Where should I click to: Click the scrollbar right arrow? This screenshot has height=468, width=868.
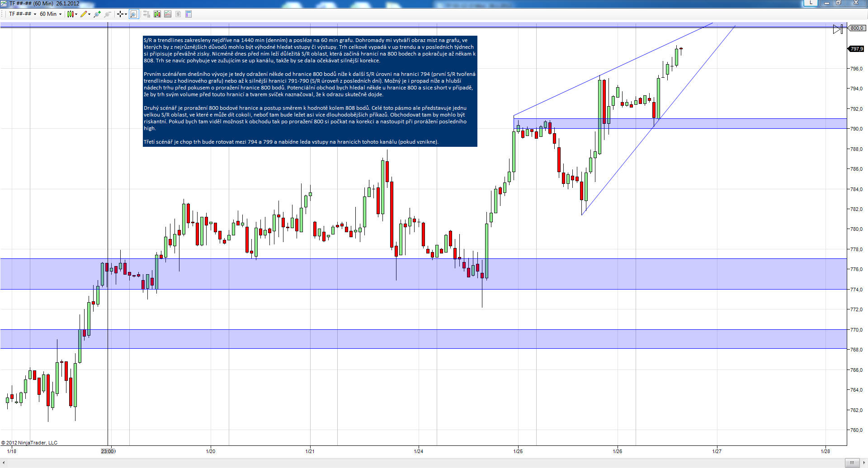(863, 463)
